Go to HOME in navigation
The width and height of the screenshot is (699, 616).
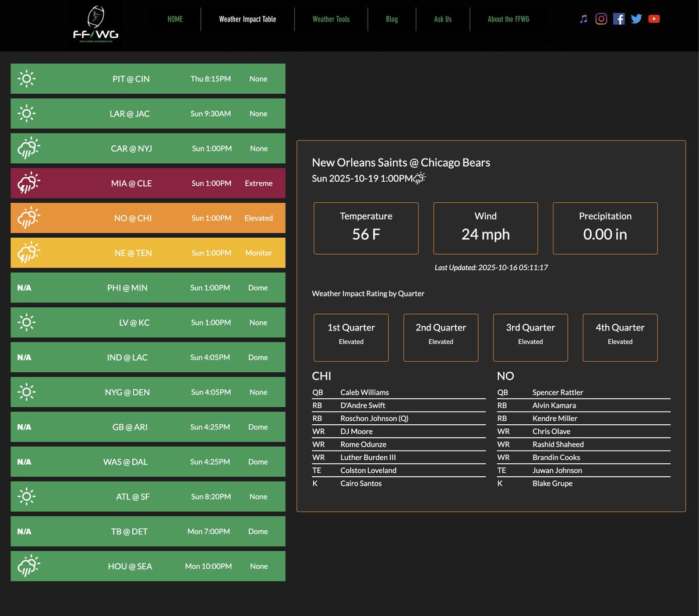coord(175,19)
